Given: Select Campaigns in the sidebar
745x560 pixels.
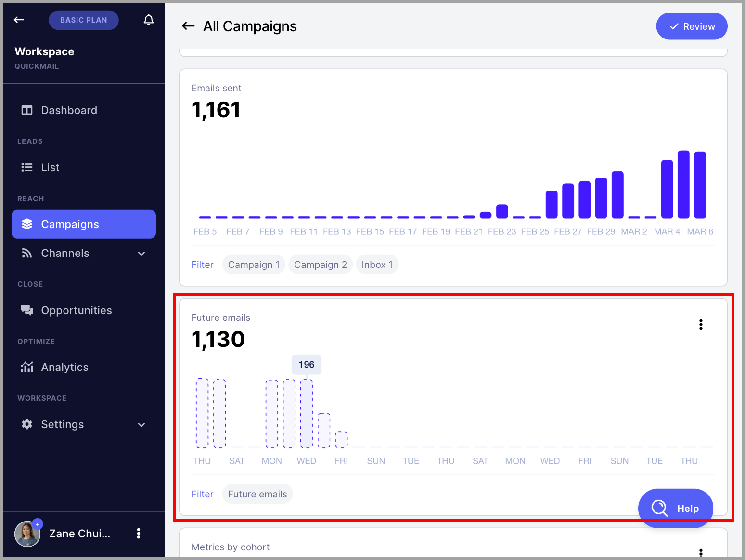Looking at the screenshot, I should click(84, 224).
